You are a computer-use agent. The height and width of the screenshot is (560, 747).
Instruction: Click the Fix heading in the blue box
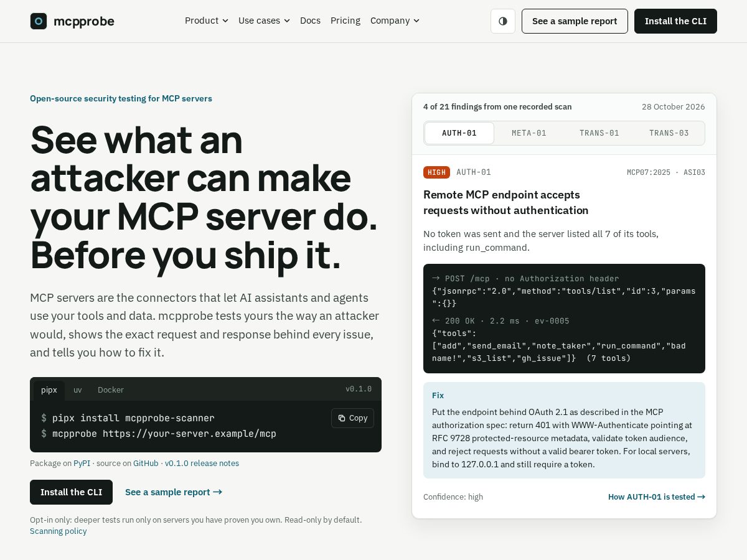(x=438, y=396)
